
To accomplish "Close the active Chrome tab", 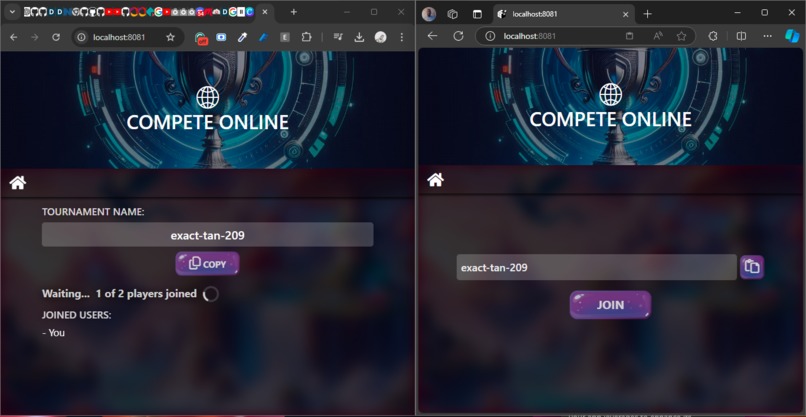I will click(265, 12).
